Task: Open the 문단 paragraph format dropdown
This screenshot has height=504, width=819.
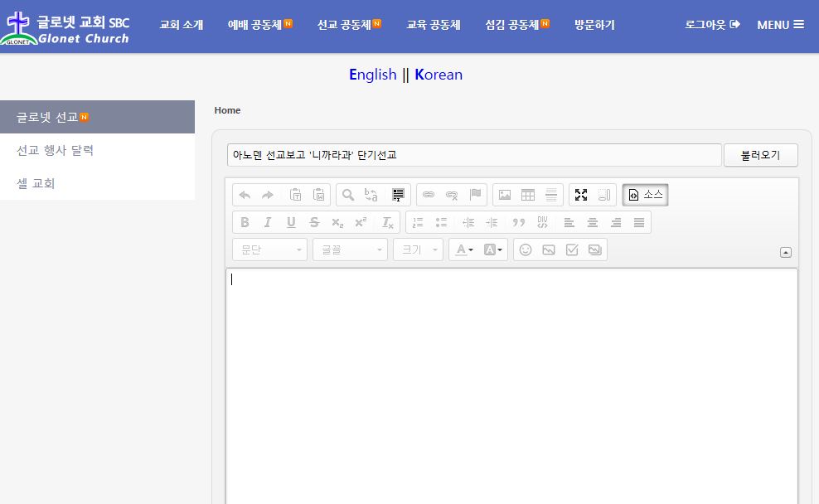Action: coord(270,250)
